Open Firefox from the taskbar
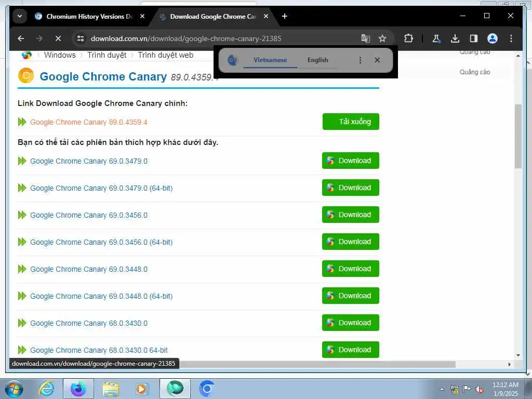 78,389
